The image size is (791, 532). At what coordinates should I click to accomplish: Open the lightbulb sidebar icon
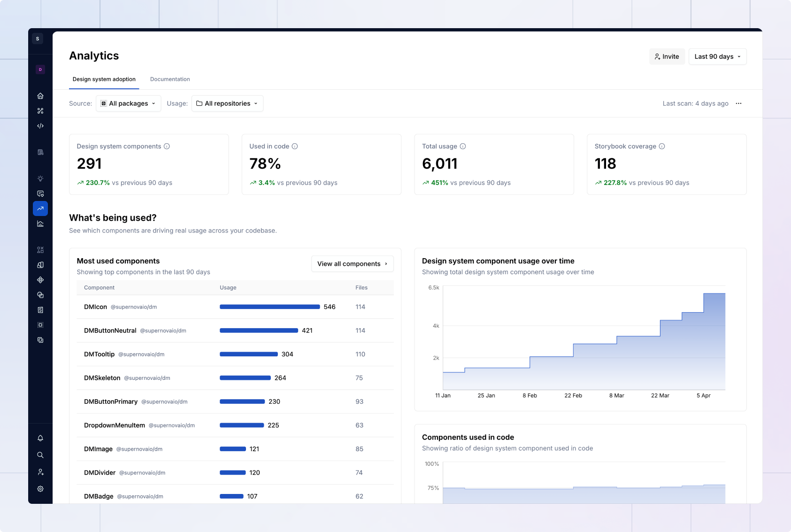[40, 178]
